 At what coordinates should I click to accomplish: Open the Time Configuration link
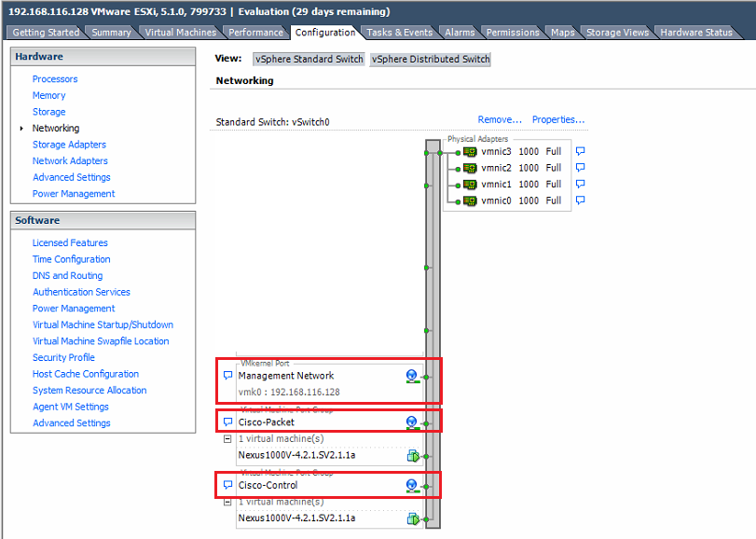[x=72, y=259]
